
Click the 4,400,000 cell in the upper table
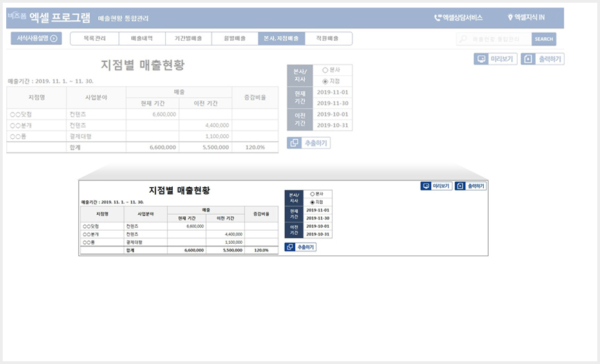pyautogui.click(x=205, y=126)
